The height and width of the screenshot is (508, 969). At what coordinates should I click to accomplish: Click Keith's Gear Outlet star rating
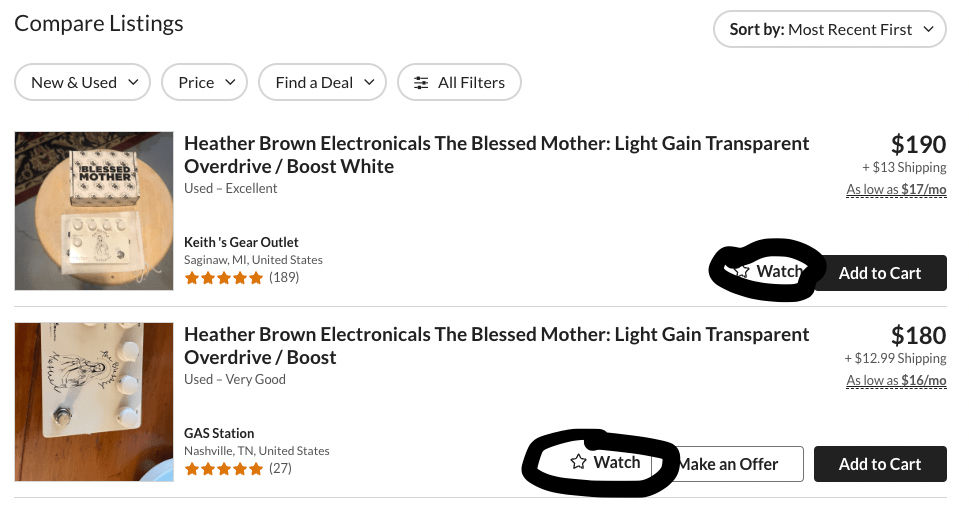[x=224, y=278]
